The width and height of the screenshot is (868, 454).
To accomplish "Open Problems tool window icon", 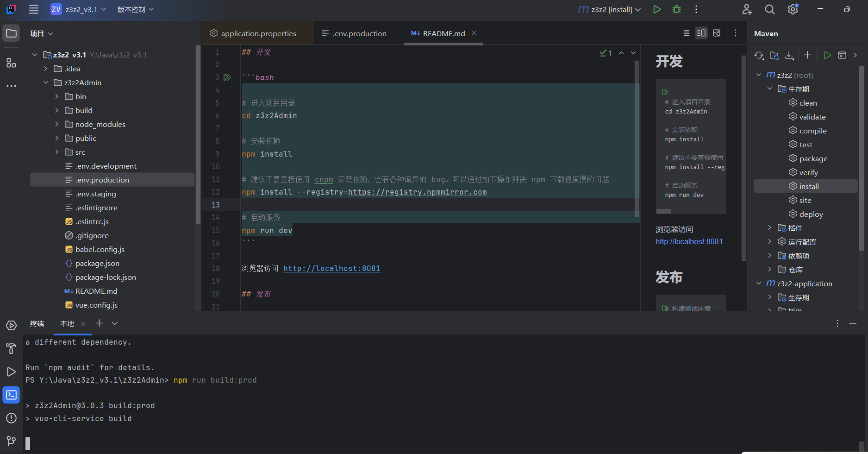I will coord(11,418).
